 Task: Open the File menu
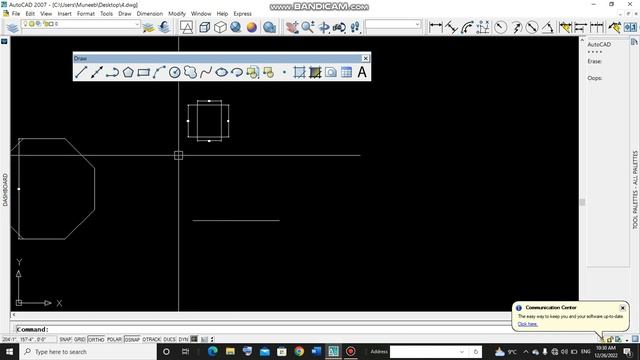click(16, 13)
